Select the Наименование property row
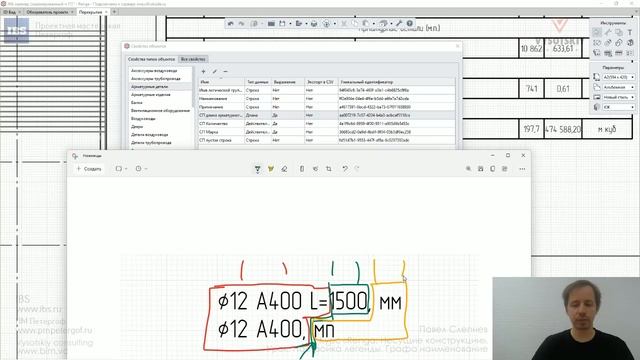 click(x=327, y=98)
